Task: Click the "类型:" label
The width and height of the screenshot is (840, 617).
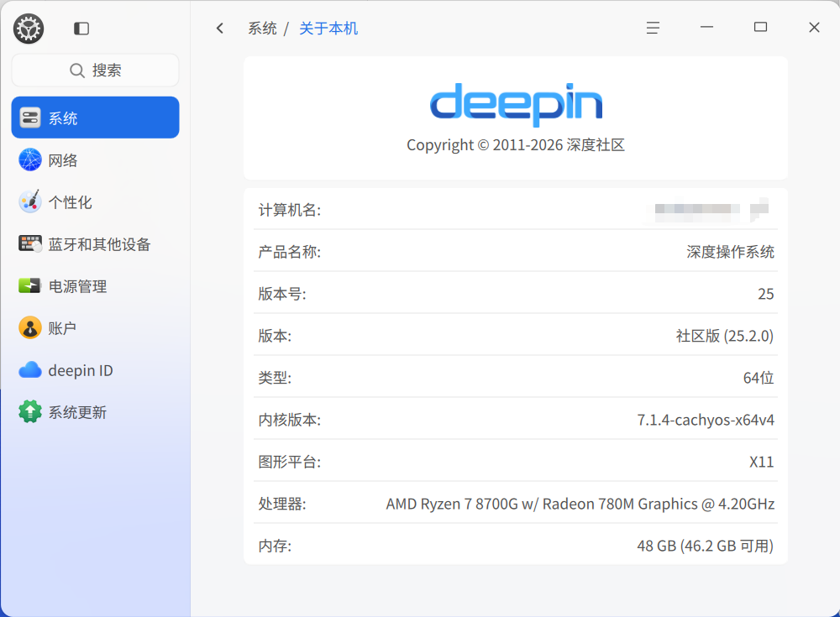Action: point(275,378)
